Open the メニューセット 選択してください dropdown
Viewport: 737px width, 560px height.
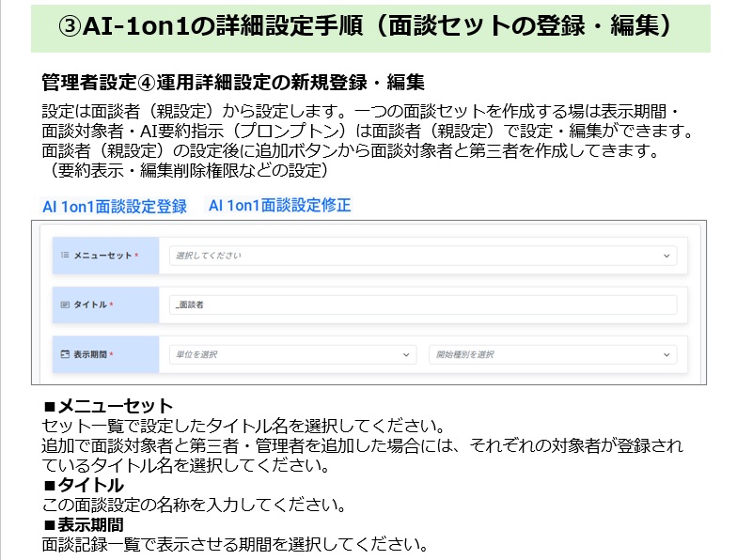click(421, 256)
